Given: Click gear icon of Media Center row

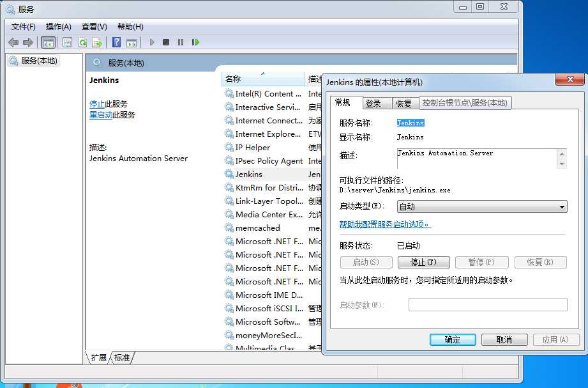Looking at the screenshot, I should pos(229,215).
